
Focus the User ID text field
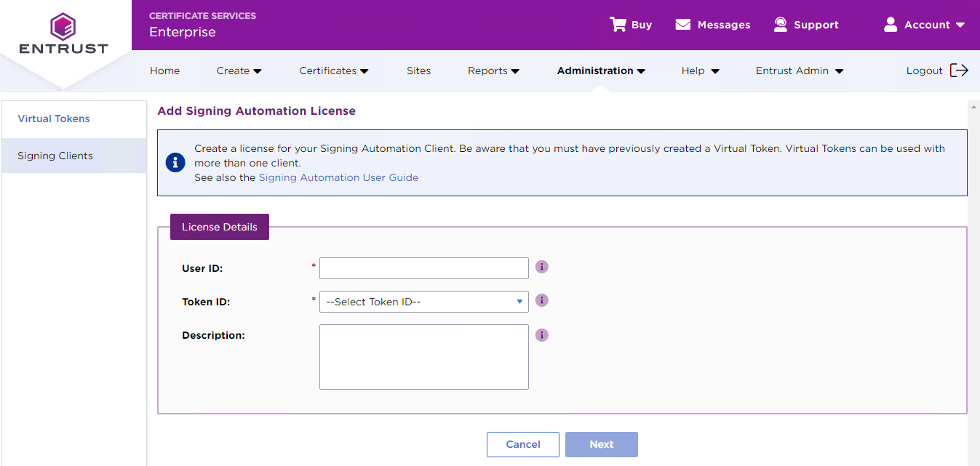tap(423, 268)
